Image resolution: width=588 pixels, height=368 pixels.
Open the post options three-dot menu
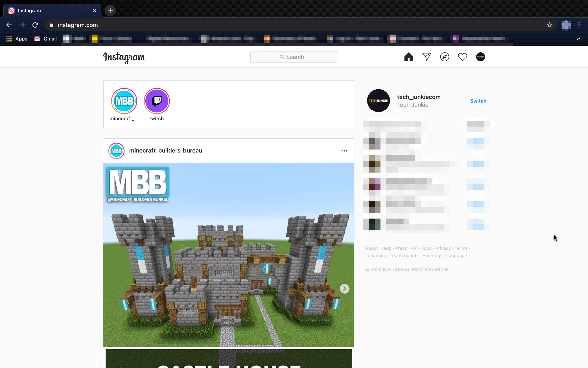tap(344, 151)
